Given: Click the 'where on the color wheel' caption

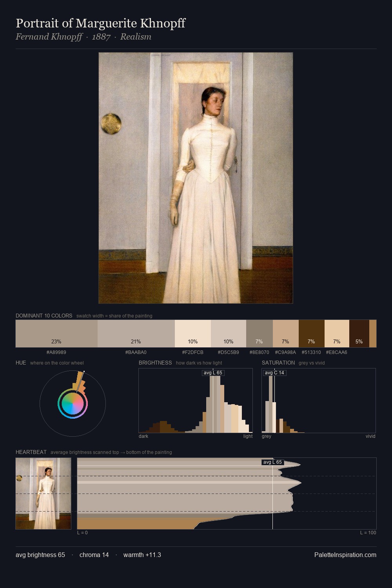Looking at the screenshot, I should [x=57, y=363].
